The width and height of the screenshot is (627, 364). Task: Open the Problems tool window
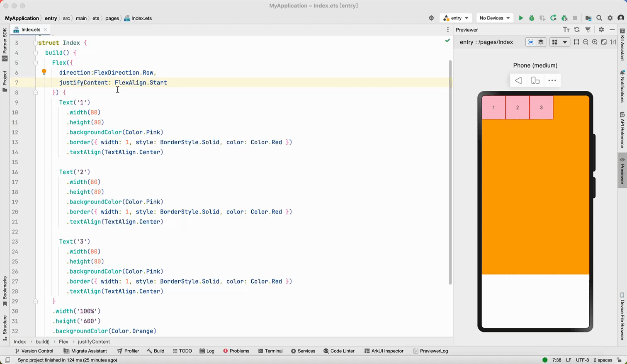[236, 351]
